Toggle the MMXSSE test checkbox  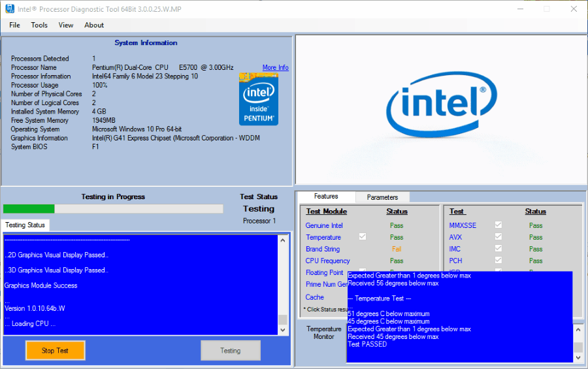click(498, 225)
